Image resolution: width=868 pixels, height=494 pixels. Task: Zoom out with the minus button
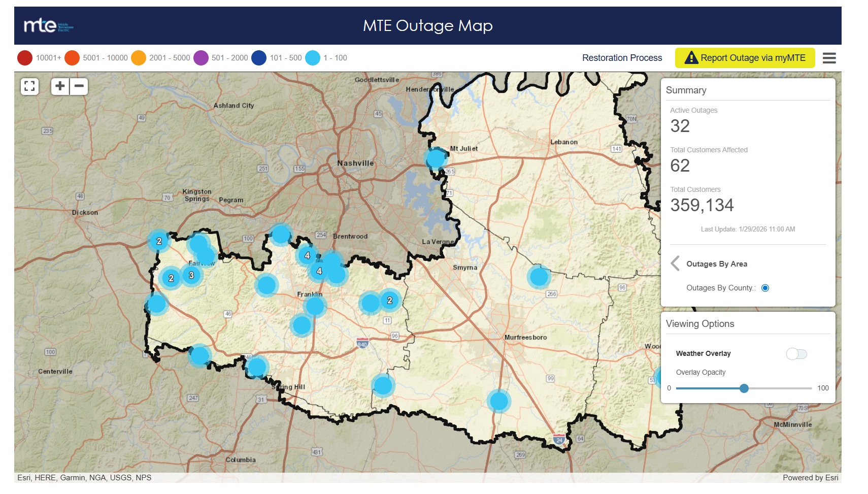[x=79, y=86]
